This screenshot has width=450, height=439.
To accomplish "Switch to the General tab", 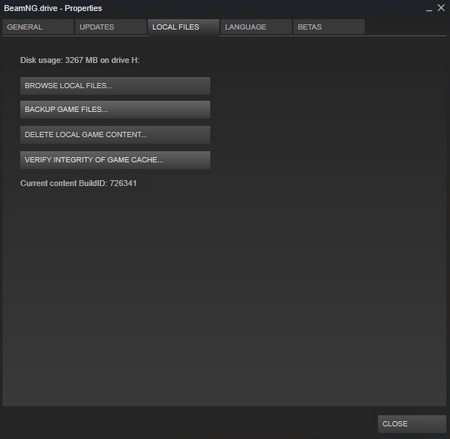I will tap(38, 27).
